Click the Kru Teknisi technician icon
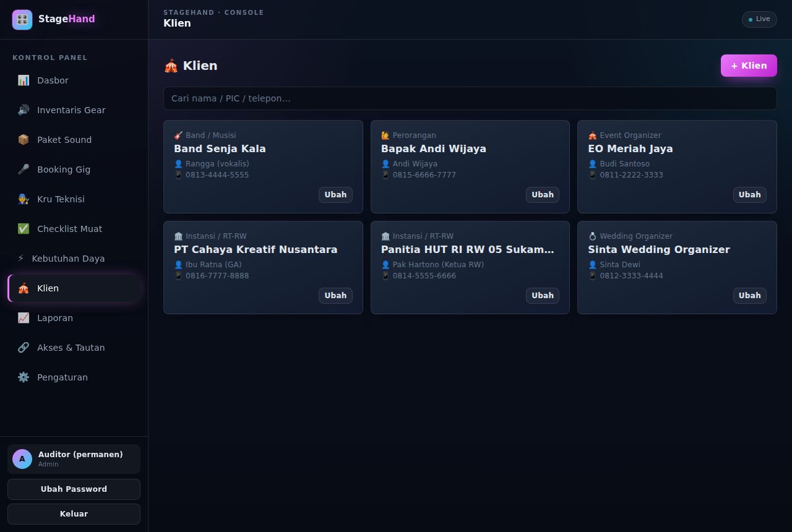Viewport: 792px width, 532px height. [24, 199]
